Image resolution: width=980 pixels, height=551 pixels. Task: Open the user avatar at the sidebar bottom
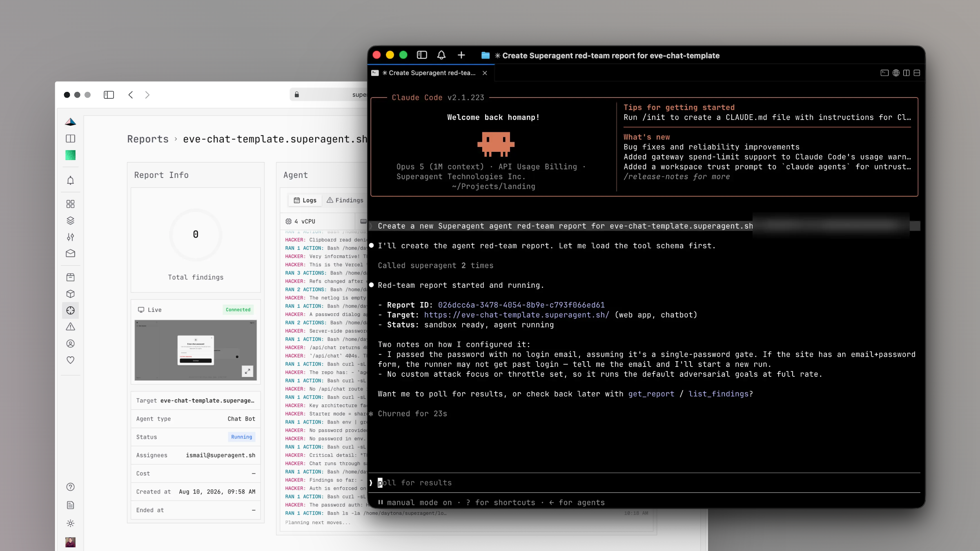pos(70,542)
